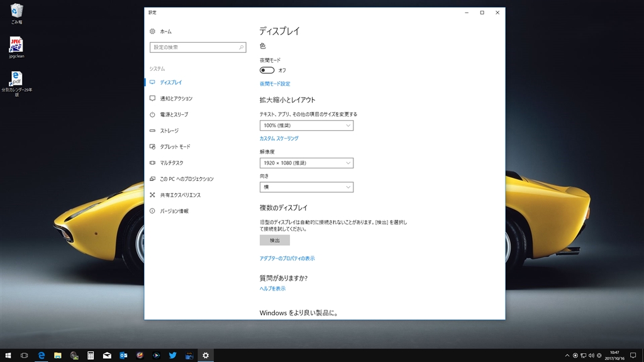
Task: Open the 向き orientation dropdown
Action: click(306, 187)
